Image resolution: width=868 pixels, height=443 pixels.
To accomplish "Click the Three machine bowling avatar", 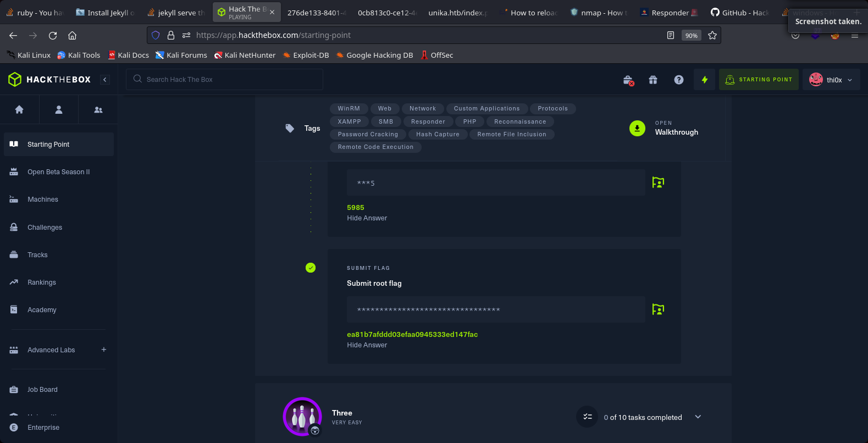I will (x=302, y=417).
